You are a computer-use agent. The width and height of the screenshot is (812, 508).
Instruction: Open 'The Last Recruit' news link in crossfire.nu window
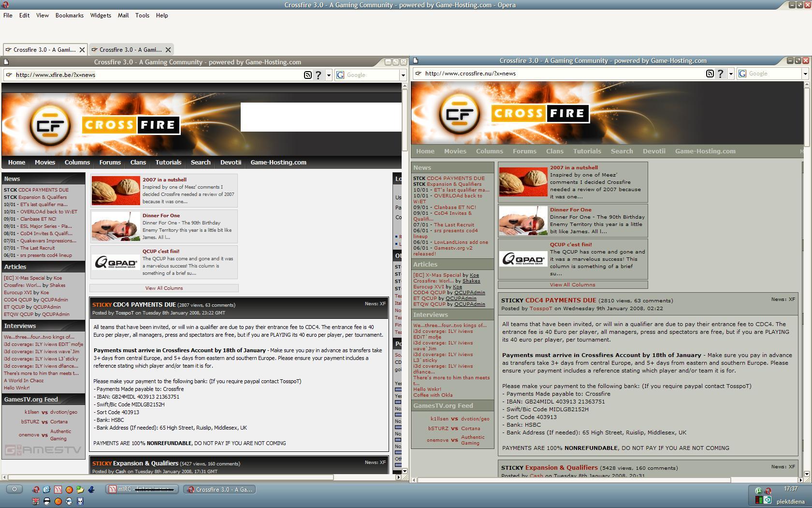(x=454, y=225)
